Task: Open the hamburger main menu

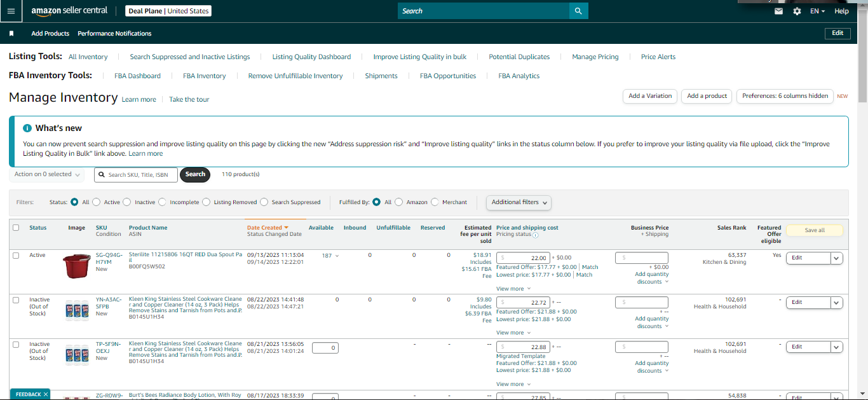Action: point(11,11)
